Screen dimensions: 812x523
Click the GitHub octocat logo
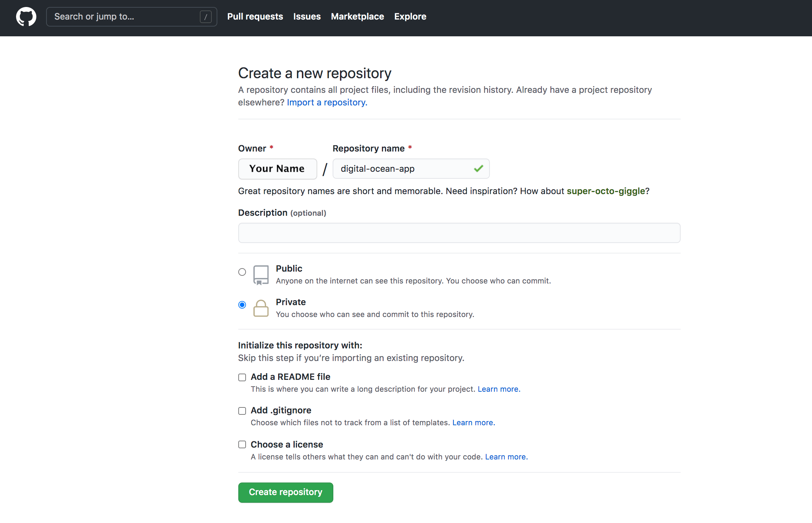[26, 16]
